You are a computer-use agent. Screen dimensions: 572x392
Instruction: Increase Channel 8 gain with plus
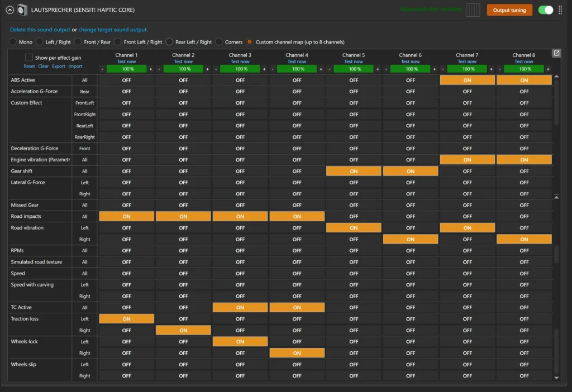[548, 69]
